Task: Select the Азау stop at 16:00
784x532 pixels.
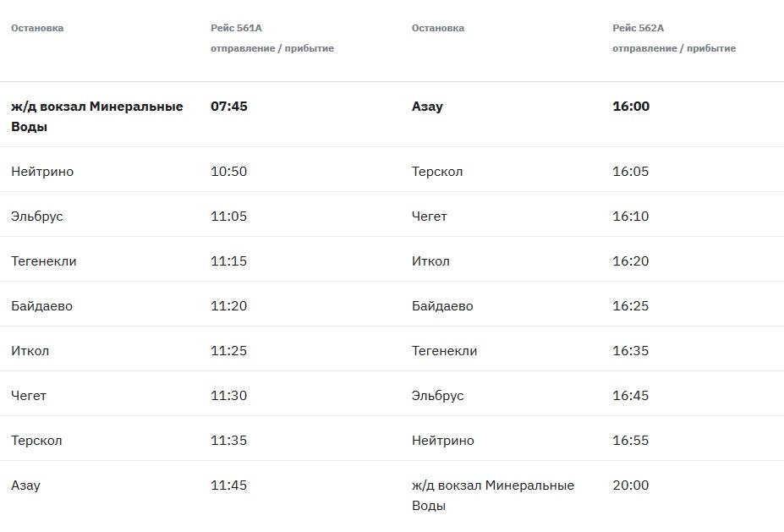Action: (x=427, y=107)
